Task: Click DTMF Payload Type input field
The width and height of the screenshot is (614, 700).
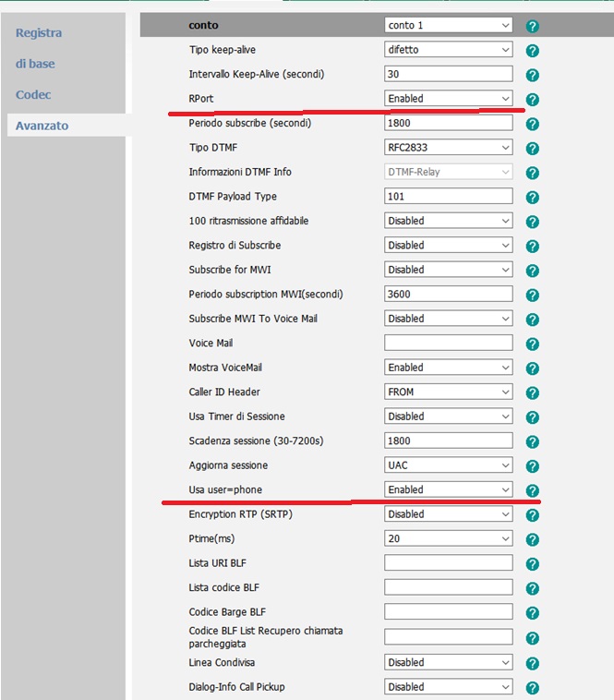Action: click(449, 196)
